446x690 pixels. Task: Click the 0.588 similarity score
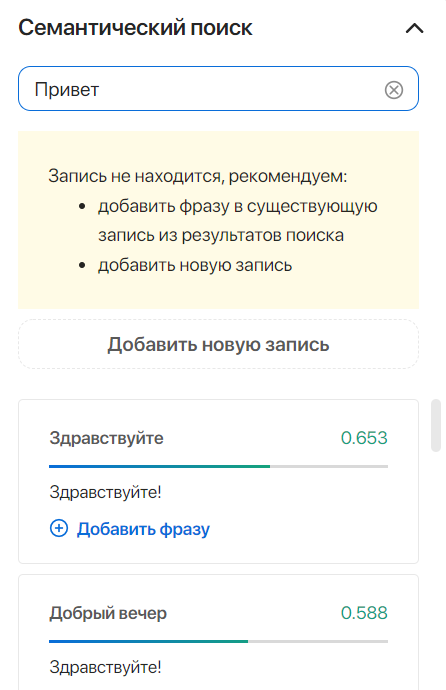[364, 613]
